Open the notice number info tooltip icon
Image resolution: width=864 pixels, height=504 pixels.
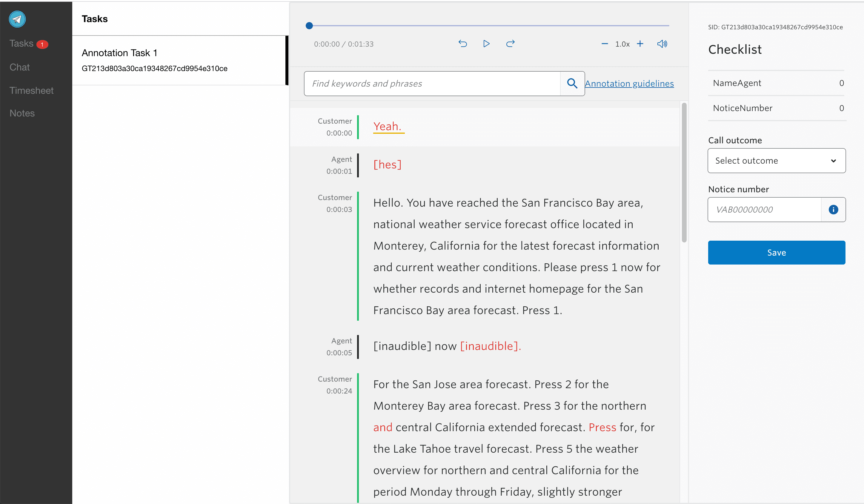click(x=834, y=210)
